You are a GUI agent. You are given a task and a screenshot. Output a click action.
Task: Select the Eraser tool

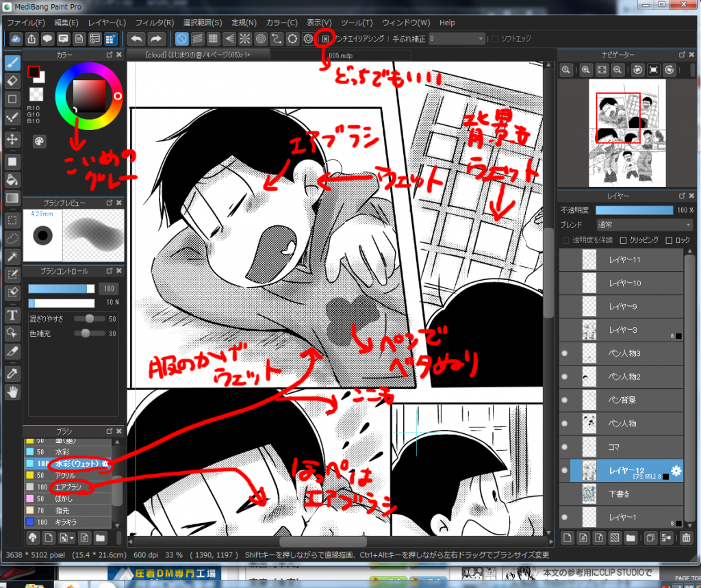click(12, 81)
